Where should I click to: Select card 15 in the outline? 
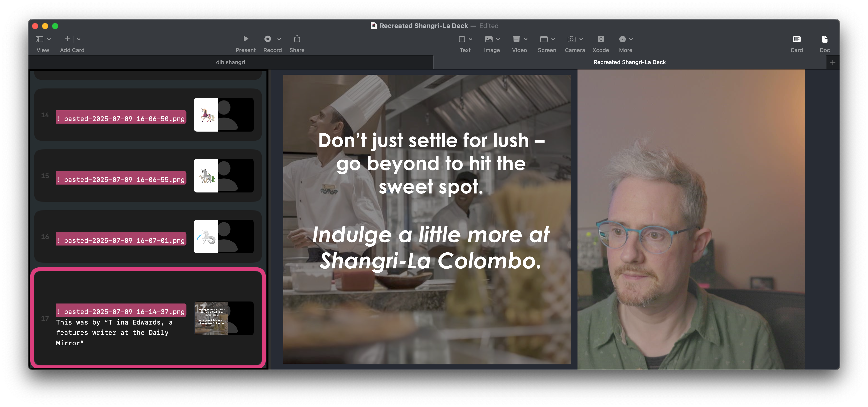click(x=148, y=176)
